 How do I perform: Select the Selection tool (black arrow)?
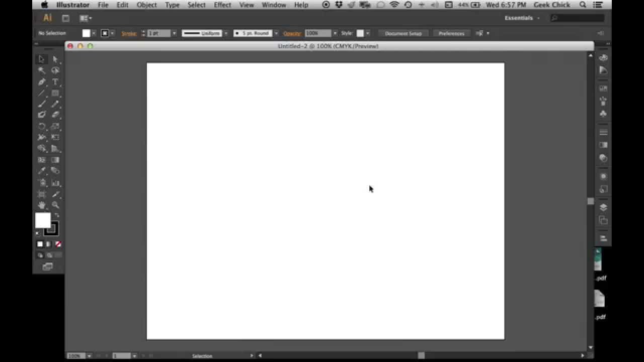pyautogui.click(x=42, y=59)
